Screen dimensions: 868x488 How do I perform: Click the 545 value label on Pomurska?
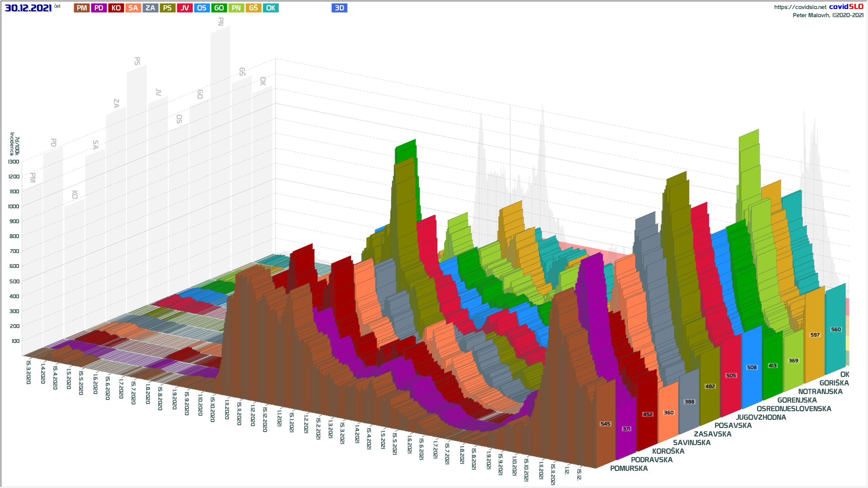pos(605,424)
